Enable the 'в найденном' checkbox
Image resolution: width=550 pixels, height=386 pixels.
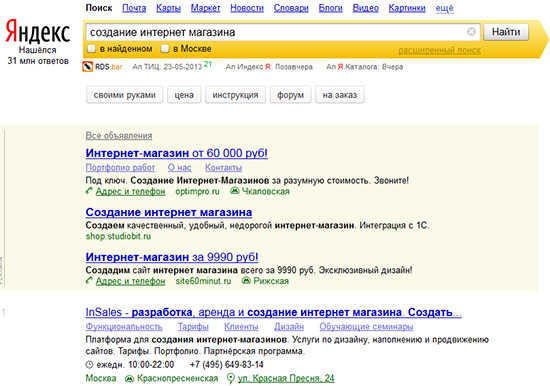coord(92,48)
